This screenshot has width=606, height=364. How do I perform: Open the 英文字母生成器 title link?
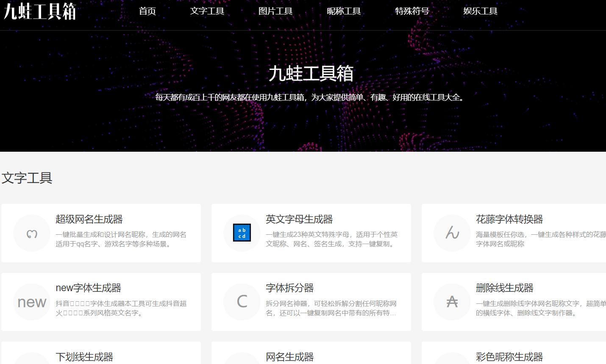point(299,220)
